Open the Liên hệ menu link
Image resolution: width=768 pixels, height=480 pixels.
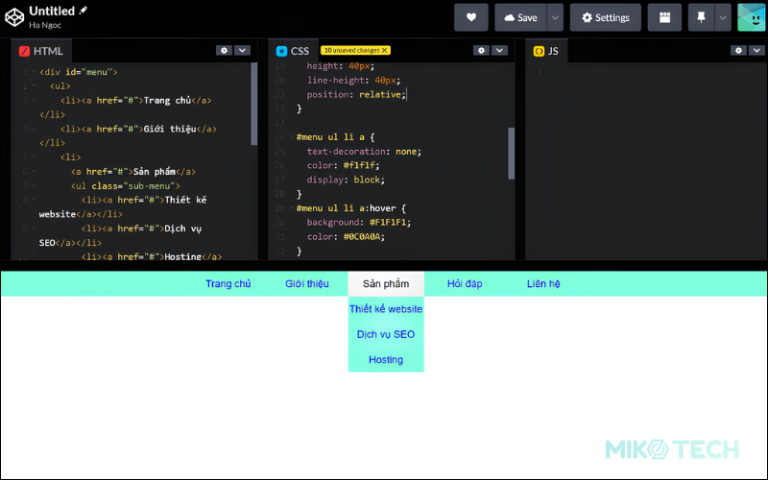pyautogui.click(x=544, y=284)
